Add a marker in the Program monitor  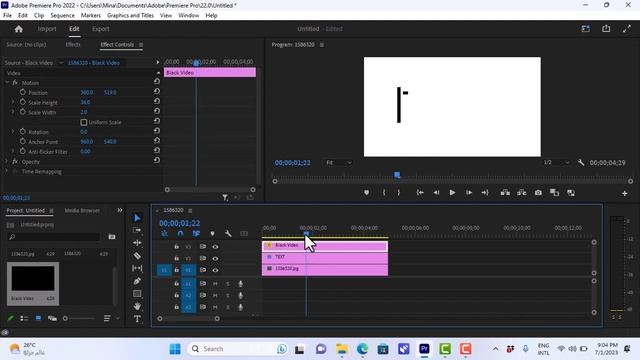[367, 193]
